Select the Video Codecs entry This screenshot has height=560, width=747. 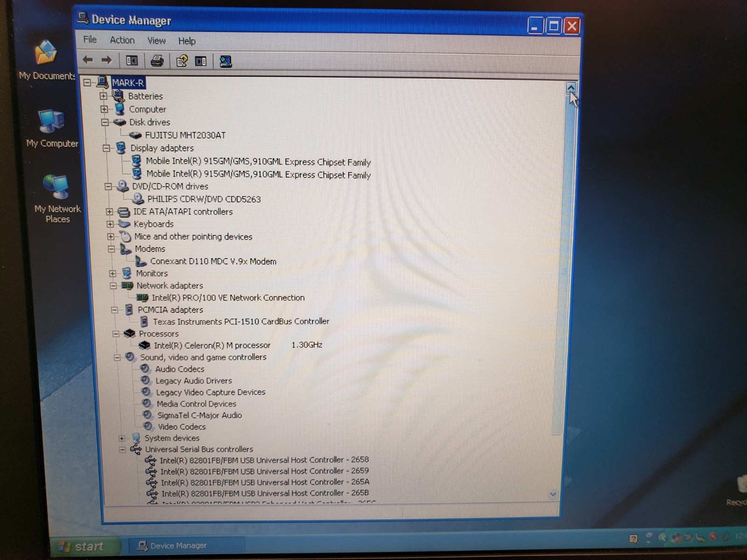tap(182, 427)
